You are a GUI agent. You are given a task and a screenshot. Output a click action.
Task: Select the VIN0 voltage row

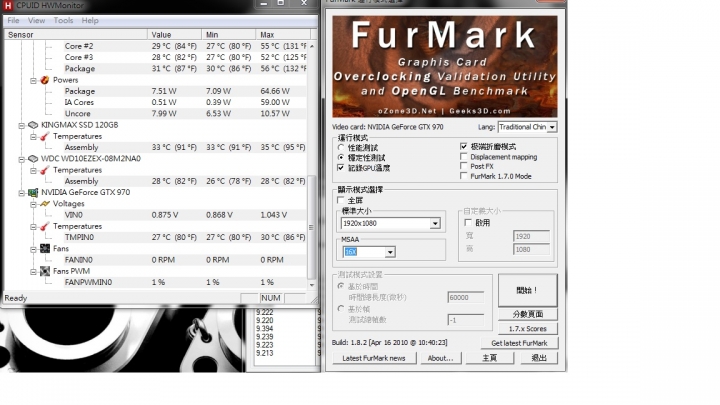[185, 215]
